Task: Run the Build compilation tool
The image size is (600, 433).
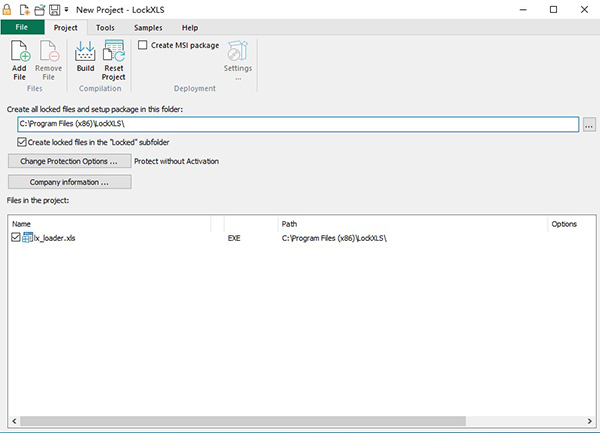Action: pyautogui.click(x=85, y=57)
